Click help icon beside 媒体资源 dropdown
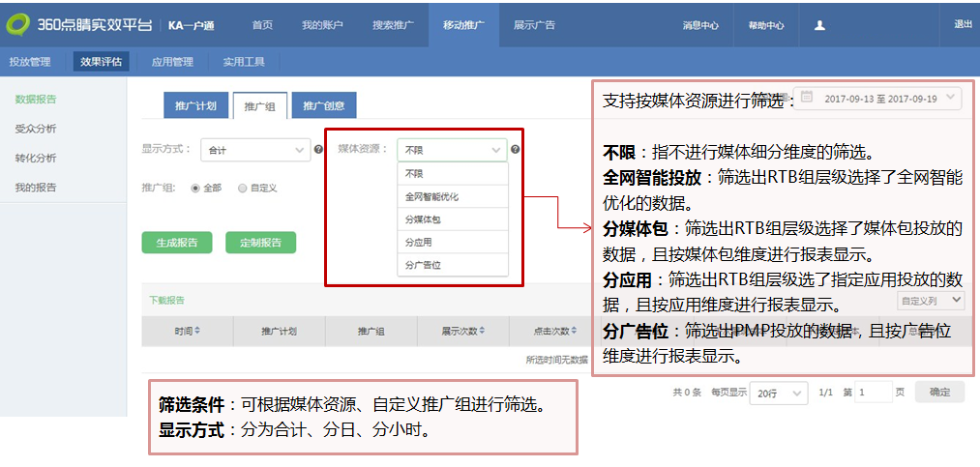This screenshot has height=467, width=980. pyautogui.click(x=515, y=150)
